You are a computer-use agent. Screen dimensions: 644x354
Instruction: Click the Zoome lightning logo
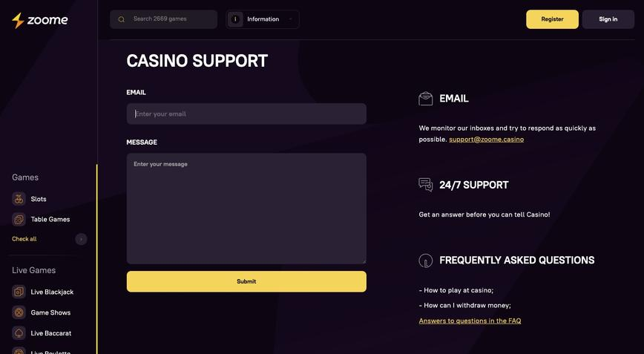click(x=19, y=20)
